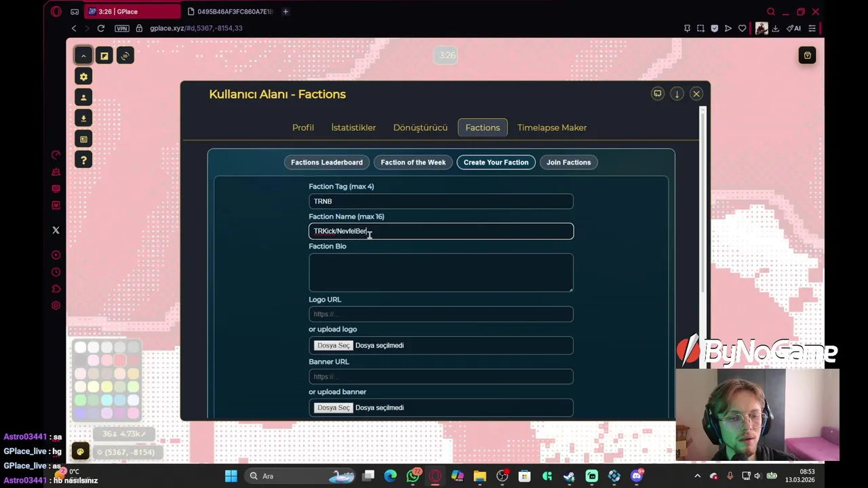Click Dosya Seç under upload logo
The height and width of the screenshot is (488, 868).
pos(334,345)
